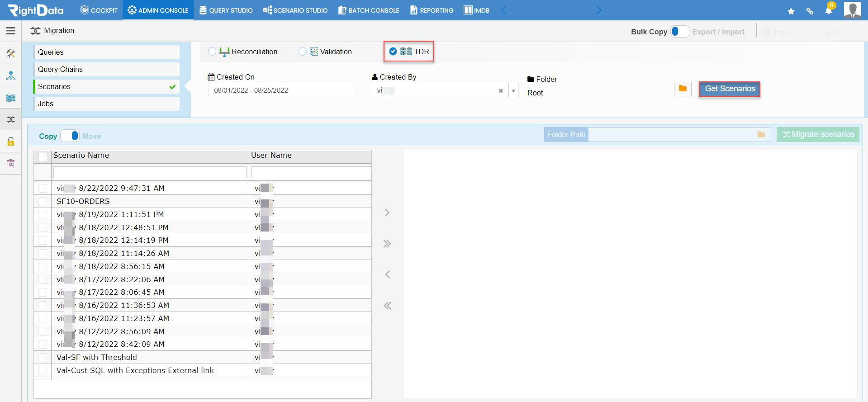Expand the Created By dropdown arrow

coord(513,90)
